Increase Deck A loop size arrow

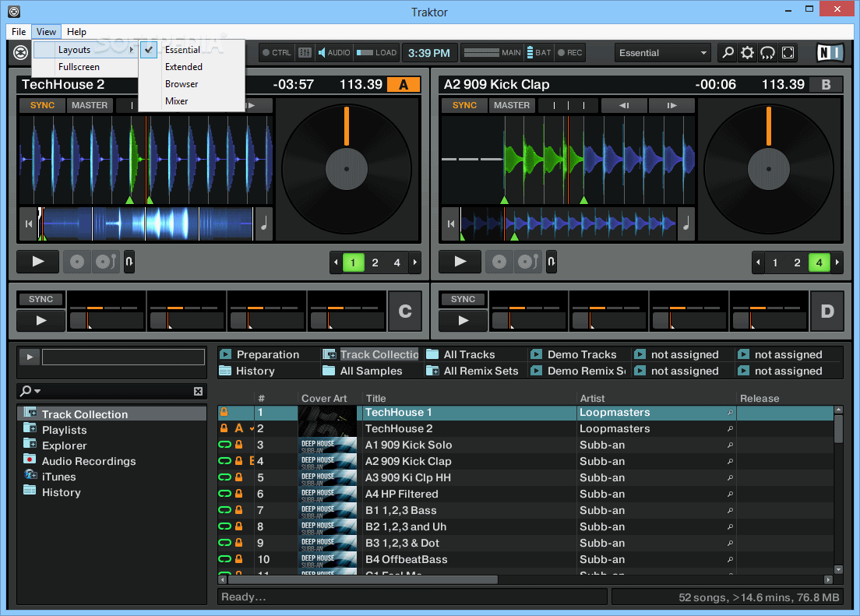pyautogui.click(x=415, y=262)
